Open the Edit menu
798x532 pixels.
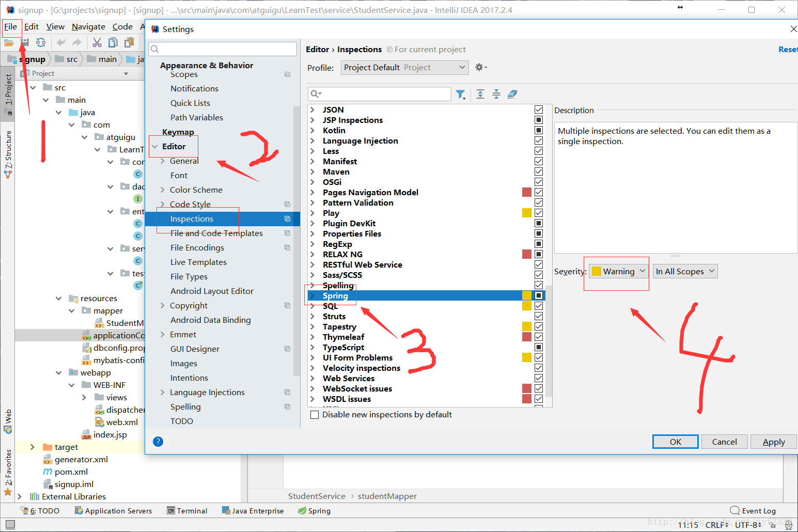pos(32,27)
